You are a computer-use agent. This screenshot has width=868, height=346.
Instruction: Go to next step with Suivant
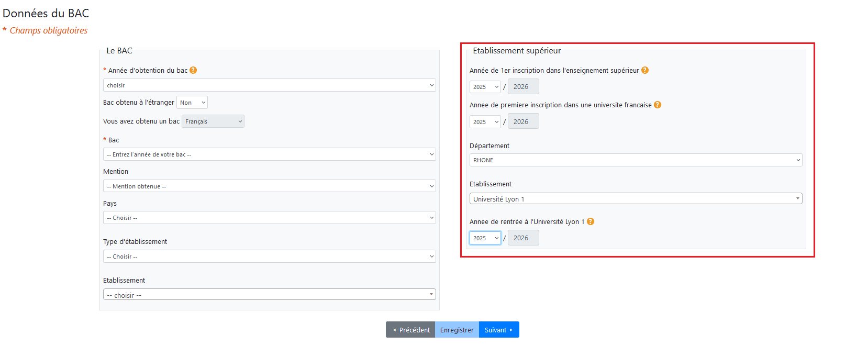499,330
